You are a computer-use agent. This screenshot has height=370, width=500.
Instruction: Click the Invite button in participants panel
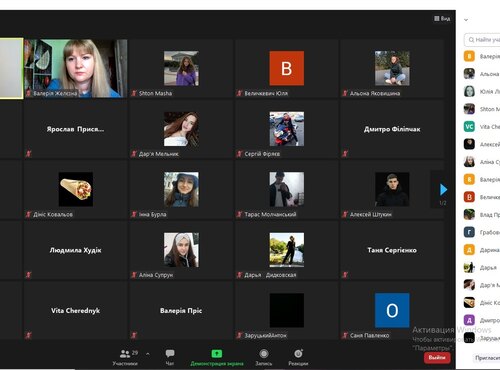point(486,358)
